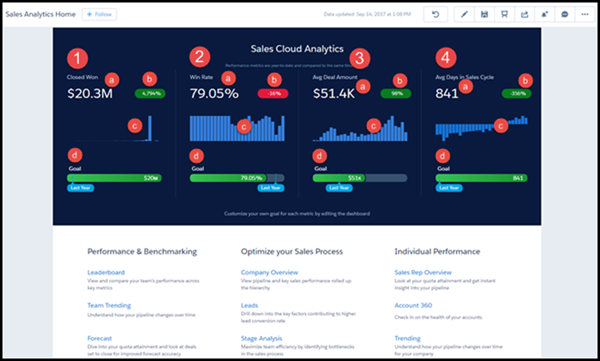Open the Leads link
Screen dimensions: 600x361
click(x=249, y=305)
